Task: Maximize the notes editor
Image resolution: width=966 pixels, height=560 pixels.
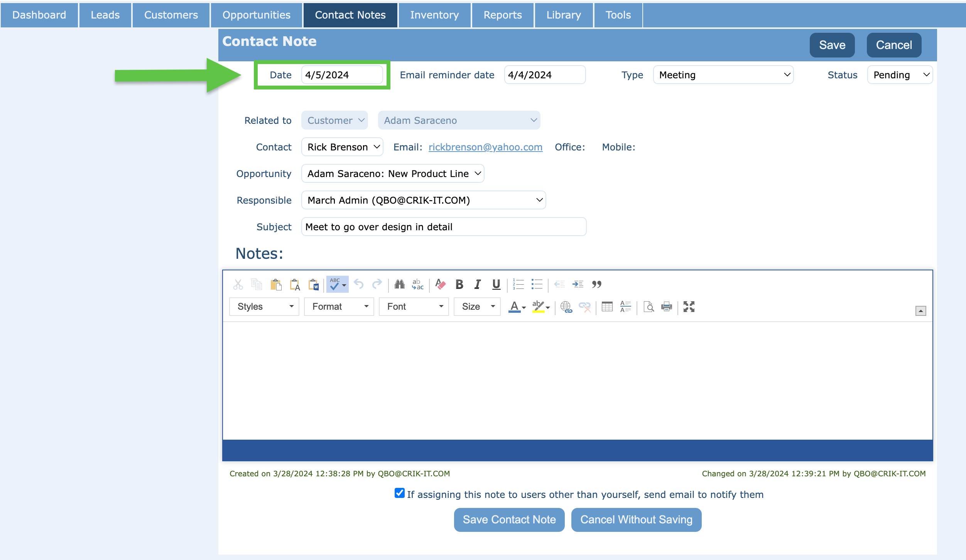Action: pos(689,307)
